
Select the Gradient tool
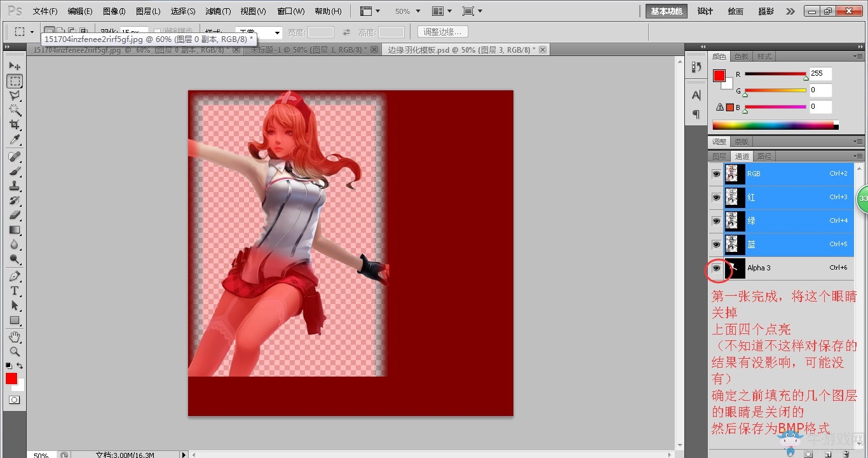[15, 230]
